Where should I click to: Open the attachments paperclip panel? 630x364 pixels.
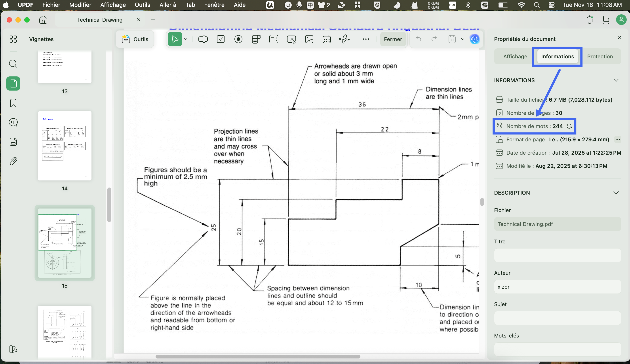13,161
